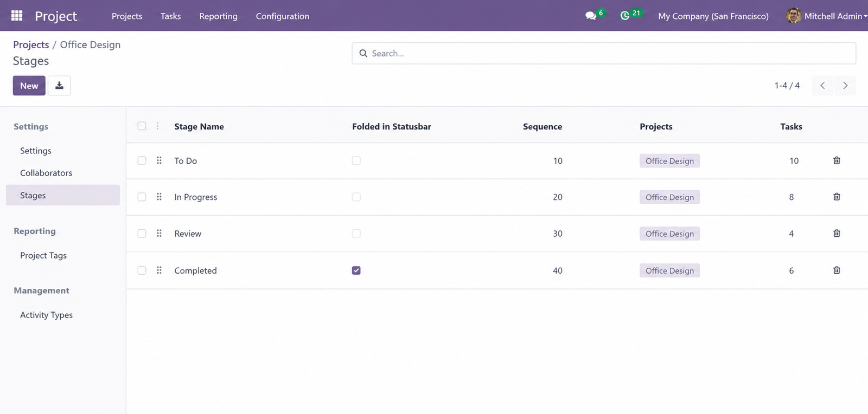This screenshot has width=868, height=414.
Task: Go to next page arrow
Action: tap(845, 86)
